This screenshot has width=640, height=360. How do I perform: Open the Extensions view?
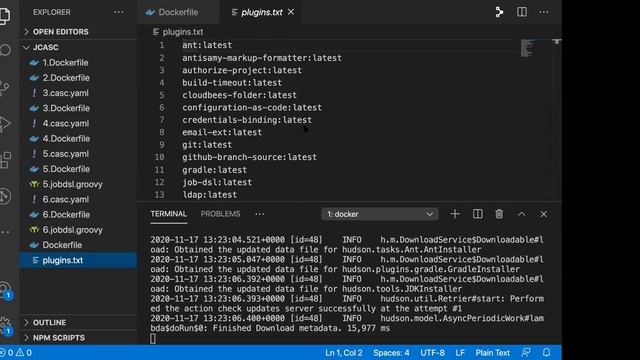point(5,160)
